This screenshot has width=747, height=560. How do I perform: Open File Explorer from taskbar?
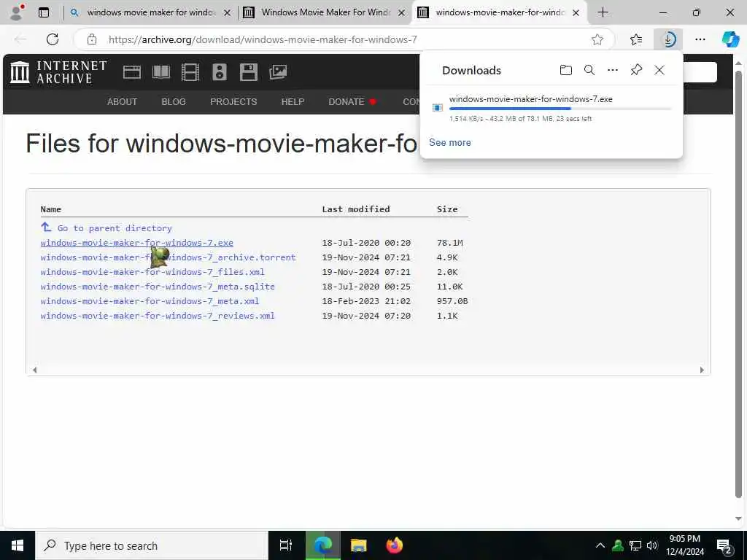[358, 545]
